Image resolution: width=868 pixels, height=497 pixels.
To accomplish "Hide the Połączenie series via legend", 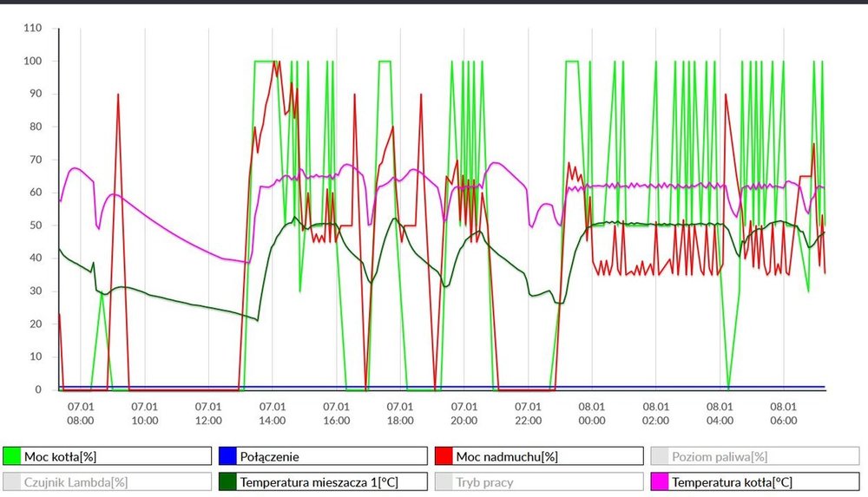I will (x=323, y=456).
